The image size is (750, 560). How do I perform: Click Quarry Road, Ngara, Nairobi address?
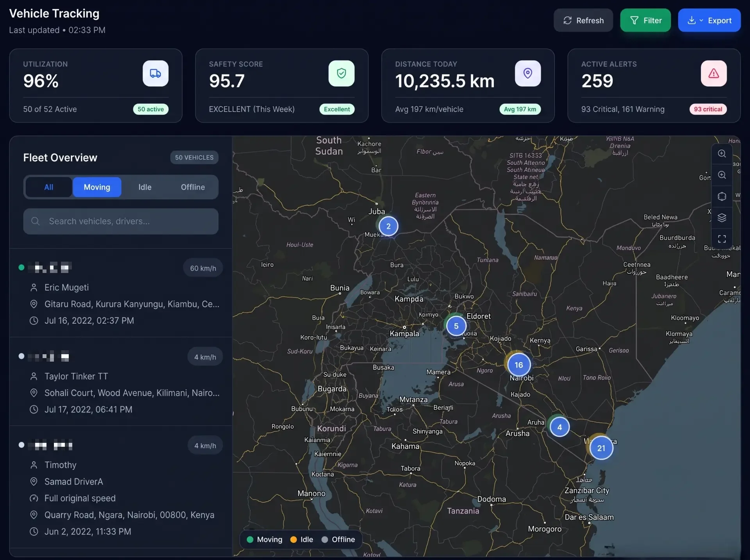coord(129,515)
